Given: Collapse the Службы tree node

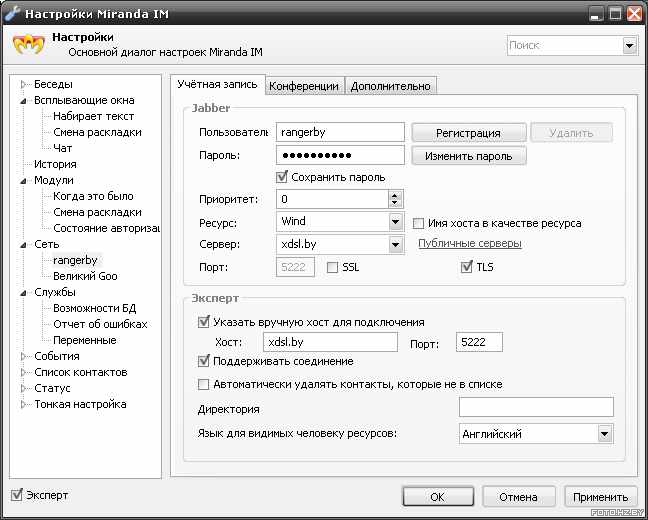Looking at the screenshot, I should click(23, 293).
